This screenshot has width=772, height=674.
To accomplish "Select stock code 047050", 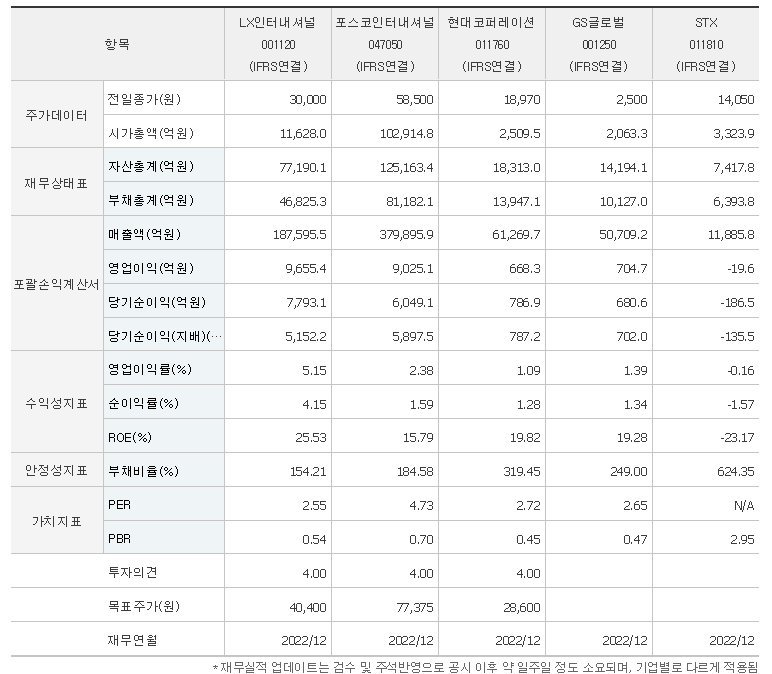I will click(x=385, y=45).
